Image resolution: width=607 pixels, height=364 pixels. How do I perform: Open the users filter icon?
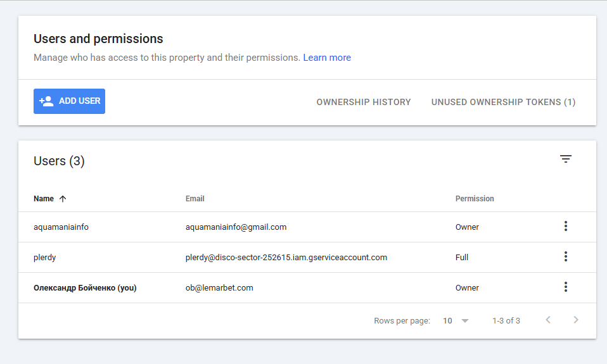566,159
